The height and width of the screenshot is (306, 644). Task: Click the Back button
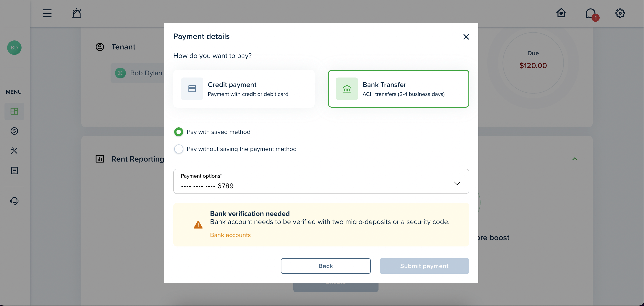pyautogui.click(x=326, y=266)
